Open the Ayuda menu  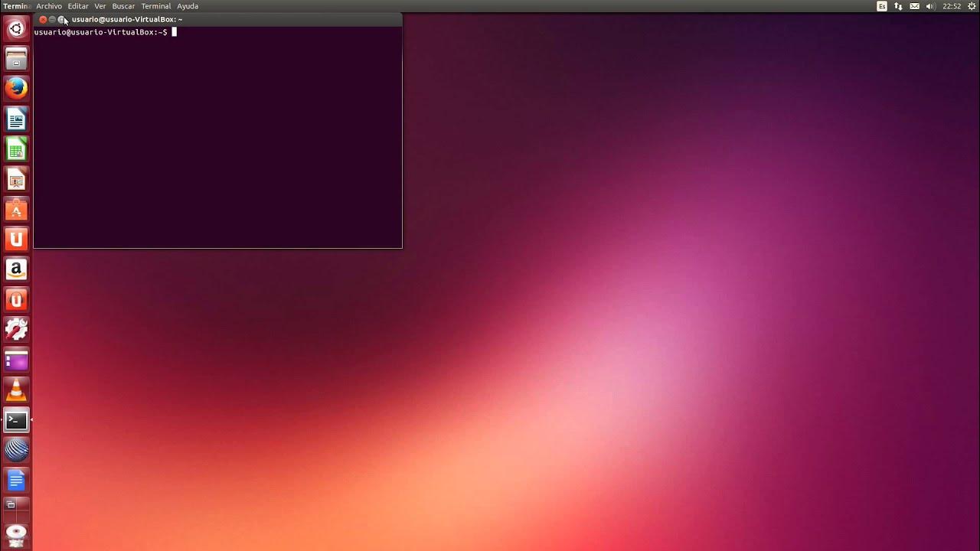(188, 6)
